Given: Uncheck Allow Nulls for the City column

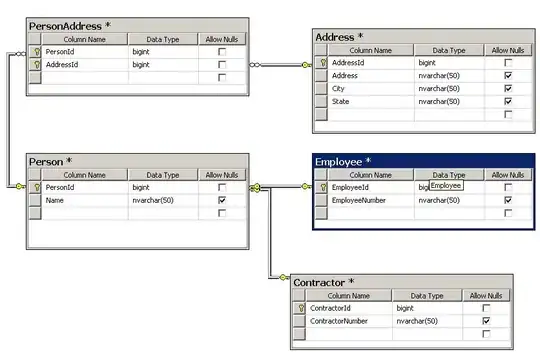Looking at the screenshot, I should (508, 89).
